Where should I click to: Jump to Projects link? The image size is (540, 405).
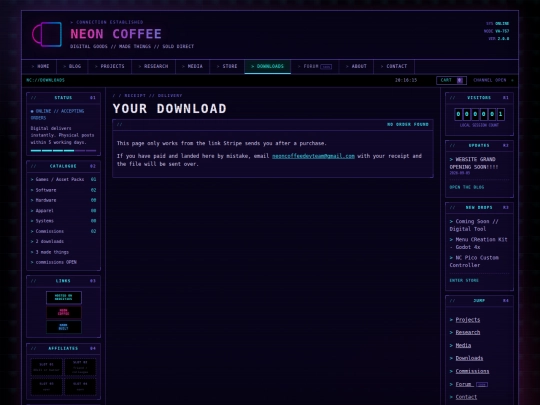(468, 320)
